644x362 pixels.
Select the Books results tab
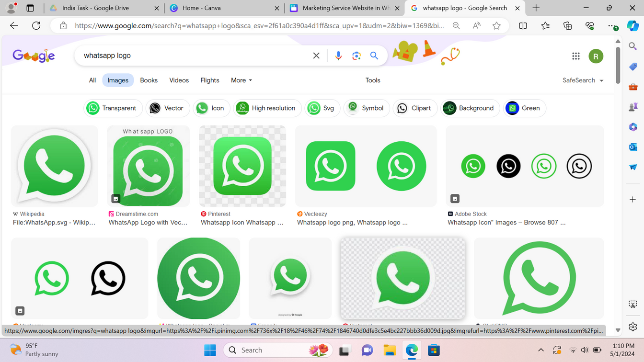pos(149,80)
